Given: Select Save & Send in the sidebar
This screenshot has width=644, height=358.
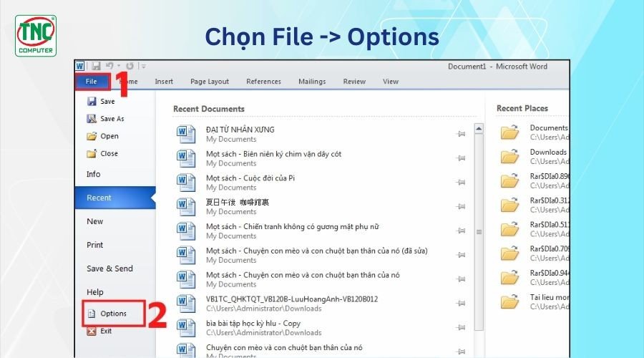Looking at the screenshot, I should 109,268.
